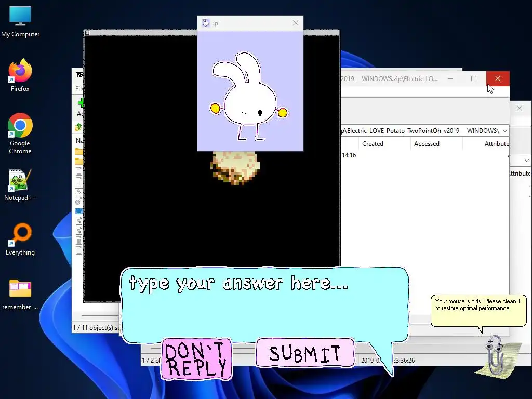Select the gear settings file icon in list
The image size is (532, 399).
tap(78, 202)
